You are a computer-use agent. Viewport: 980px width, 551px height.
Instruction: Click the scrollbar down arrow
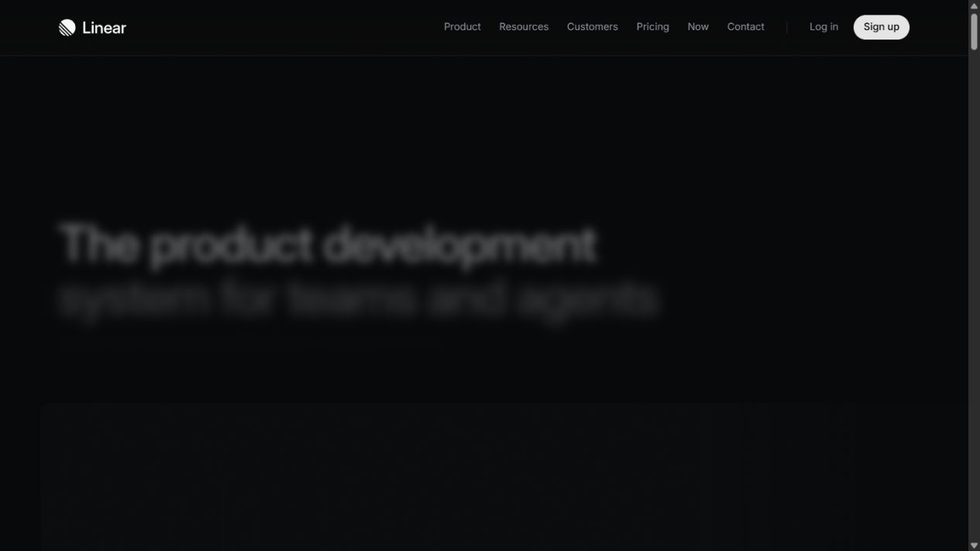coord(974,546)
